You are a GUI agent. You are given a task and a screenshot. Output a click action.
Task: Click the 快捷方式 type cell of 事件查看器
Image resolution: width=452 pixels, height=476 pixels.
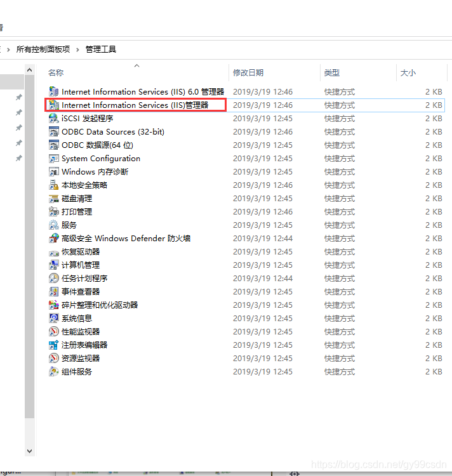[340, 292]
